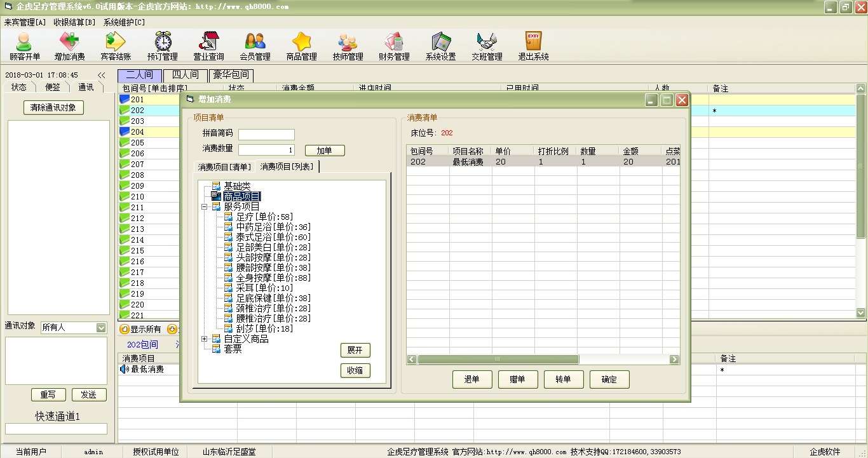The image size is (868, 458).
Task: Click the 确定 confirm button
Action: tap(609, 380)
